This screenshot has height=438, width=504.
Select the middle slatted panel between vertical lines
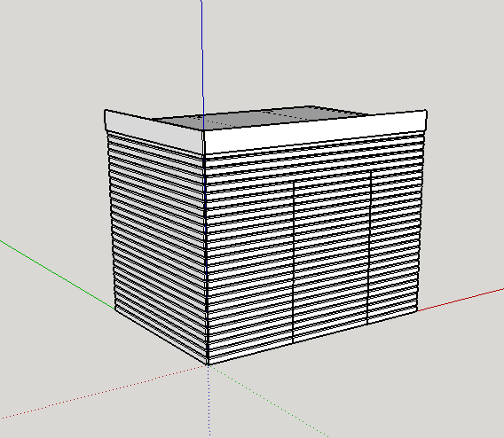click(x=332, y=257)
